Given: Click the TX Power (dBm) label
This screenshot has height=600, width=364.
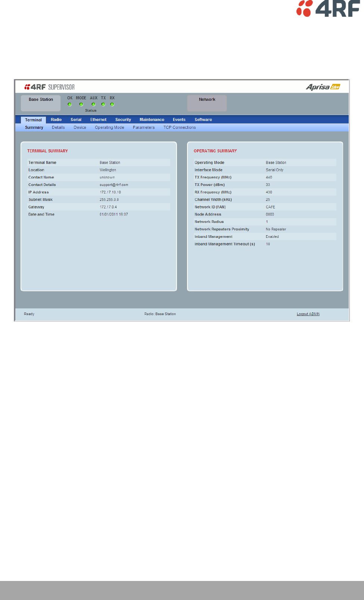Looking at the screenshot, I should 209,185.
